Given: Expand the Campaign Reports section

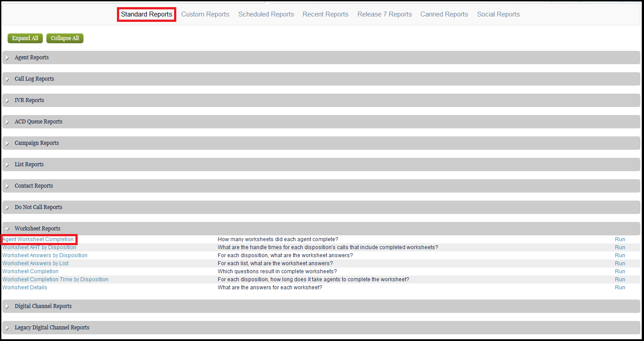Looking at the screenshot, I should tap(321, 143).
